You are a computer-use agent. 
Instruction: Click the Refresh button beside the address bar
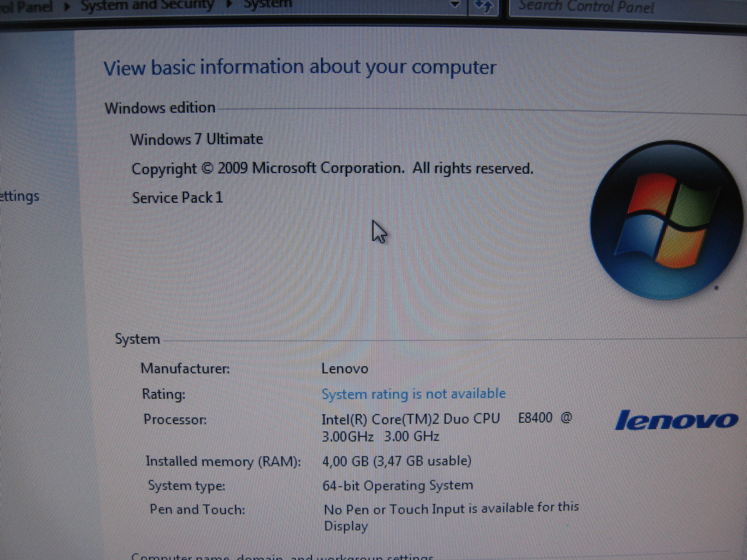[484, 6]
